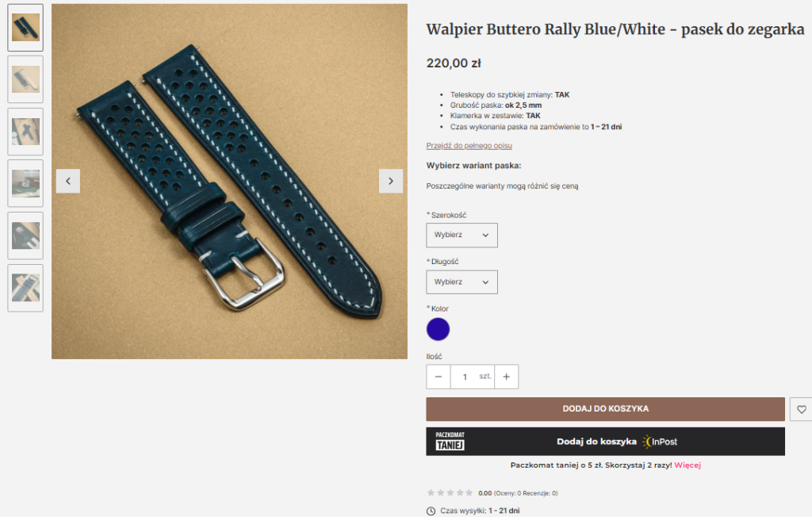Add product to wishlist heart icon
This screenshot has height=517, width=812.
801,409
